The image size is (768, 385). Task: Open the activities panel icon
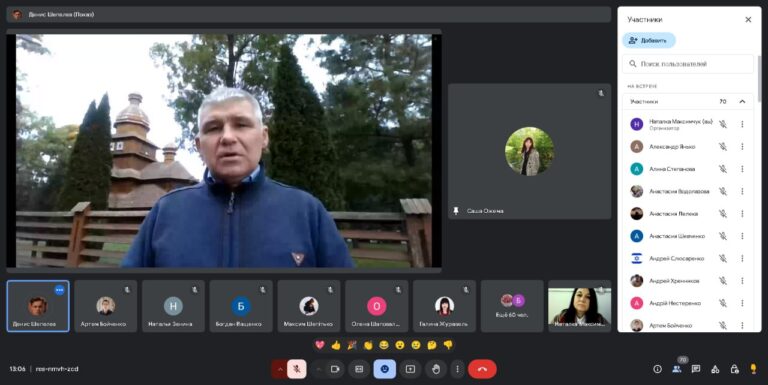click(x=715, y=369)
